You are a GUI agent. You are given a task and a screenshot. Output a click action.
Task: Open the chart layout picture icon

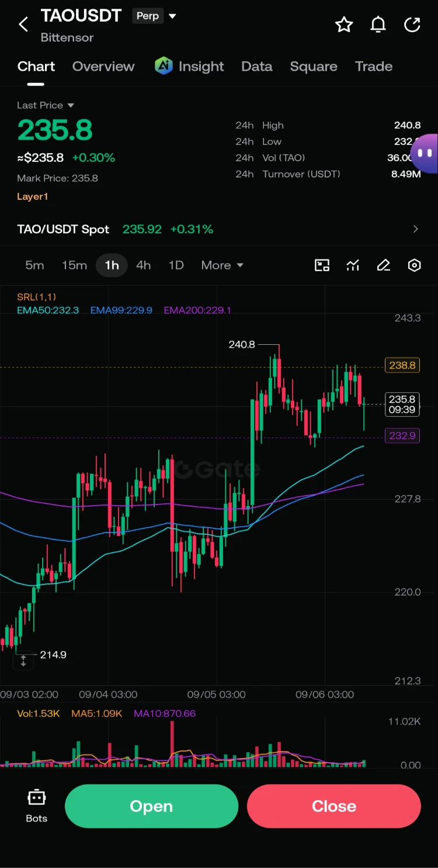[322, 265]
